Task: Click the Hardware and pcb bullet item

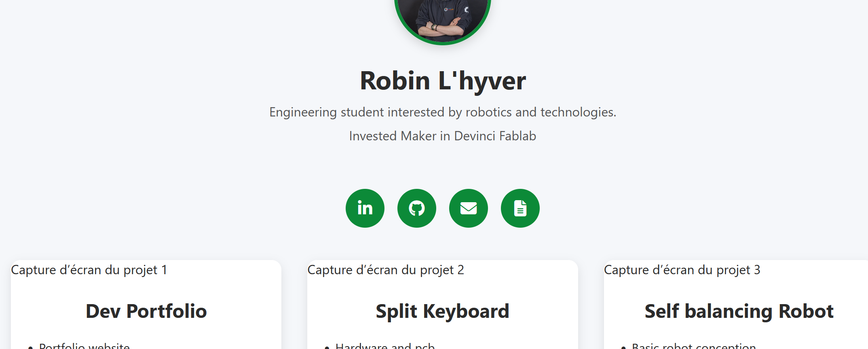Action: tap(385, 346)
